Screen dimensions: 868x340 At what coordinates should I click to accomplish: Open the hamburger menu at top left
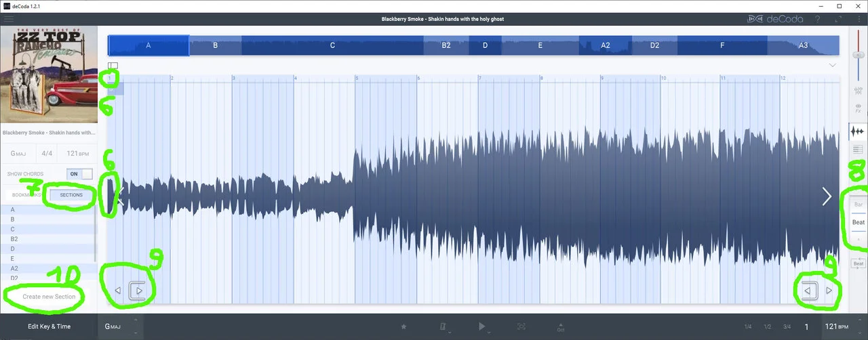point(9,19)
